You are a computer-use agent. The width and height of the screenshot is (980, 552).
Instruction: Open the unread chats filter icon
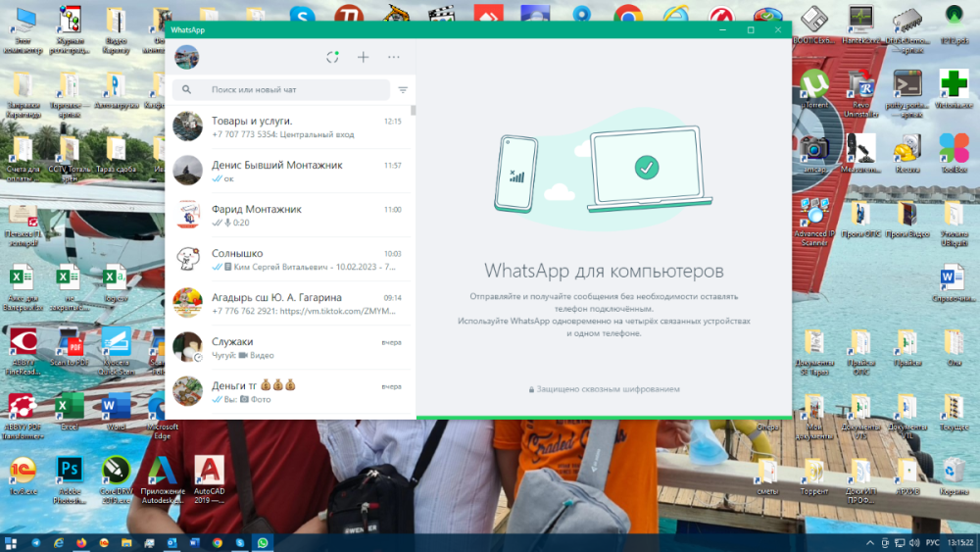(403, 90)
